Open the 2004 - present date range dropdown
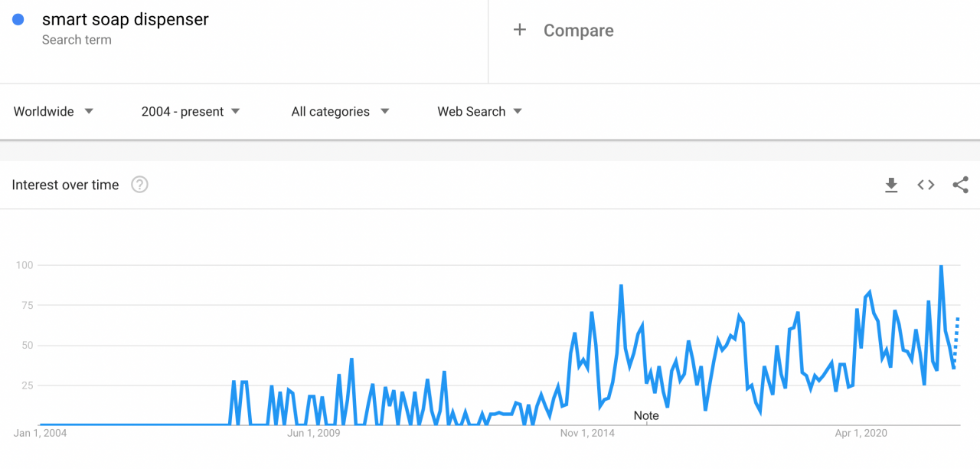This screenshot has width=980, height=469. [x=191, y=111]
